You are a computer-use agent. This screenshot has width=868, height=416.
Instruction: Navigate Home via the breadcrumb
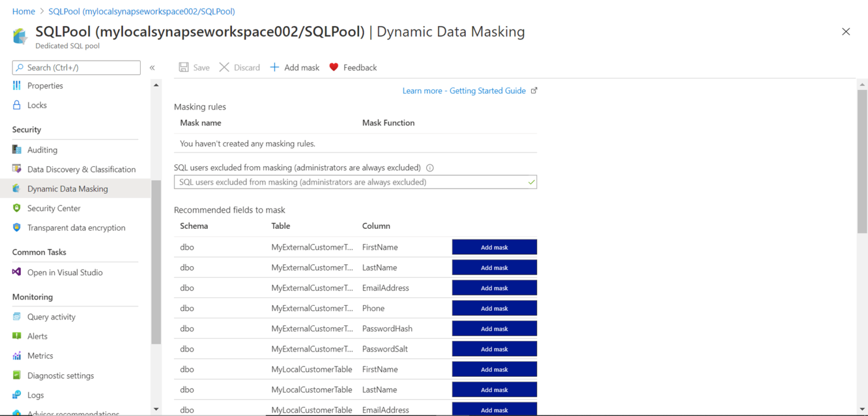point(23,11)
